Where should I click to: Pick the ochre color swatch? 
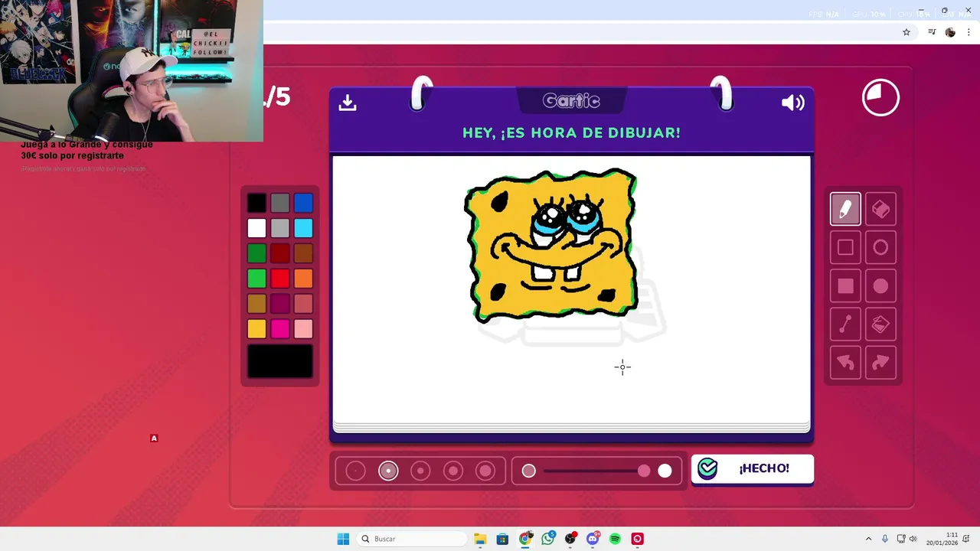[256, 304]
